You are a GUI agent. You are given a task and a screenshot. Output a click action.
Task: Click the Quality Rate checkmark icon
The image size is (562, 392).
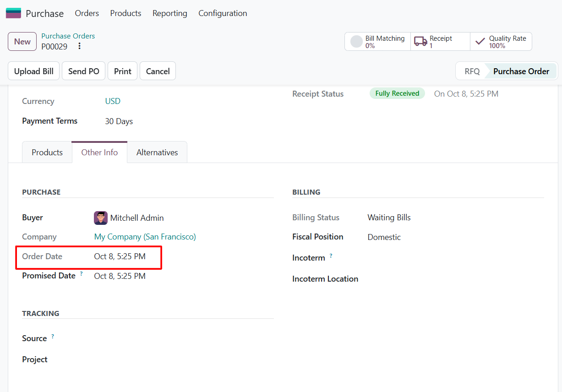point(480,42)
